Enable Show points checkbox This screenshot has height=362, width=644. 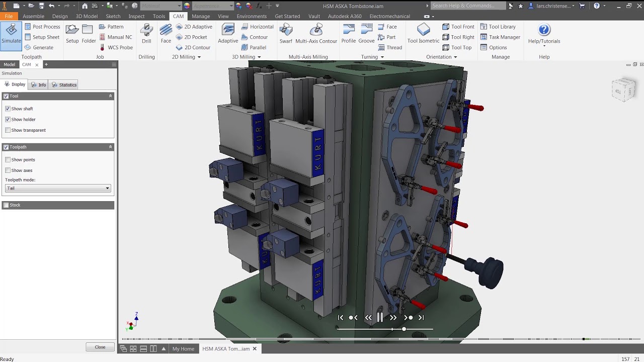pyautogui.click(x=8, y=160)
